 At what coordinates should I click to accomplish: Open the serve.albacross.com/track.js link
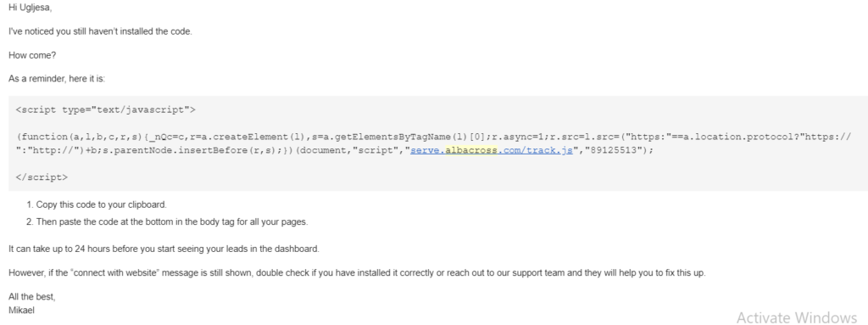pos(491,150)
